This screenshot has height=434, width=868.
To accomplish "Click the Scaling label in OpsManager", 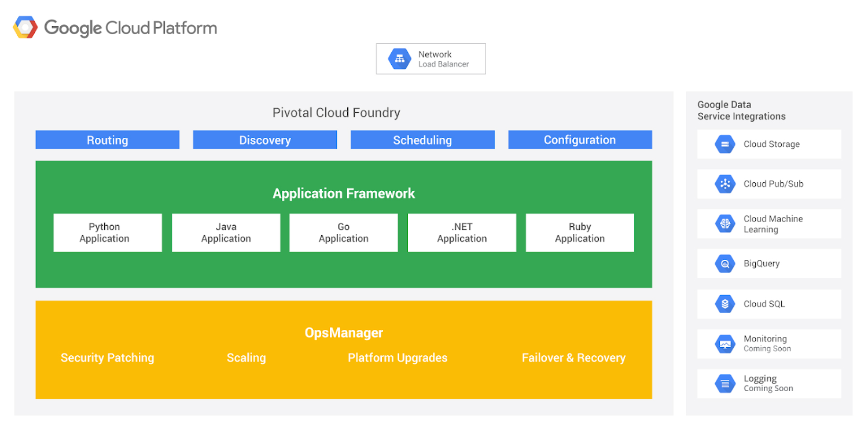I will tap(247, 358).
